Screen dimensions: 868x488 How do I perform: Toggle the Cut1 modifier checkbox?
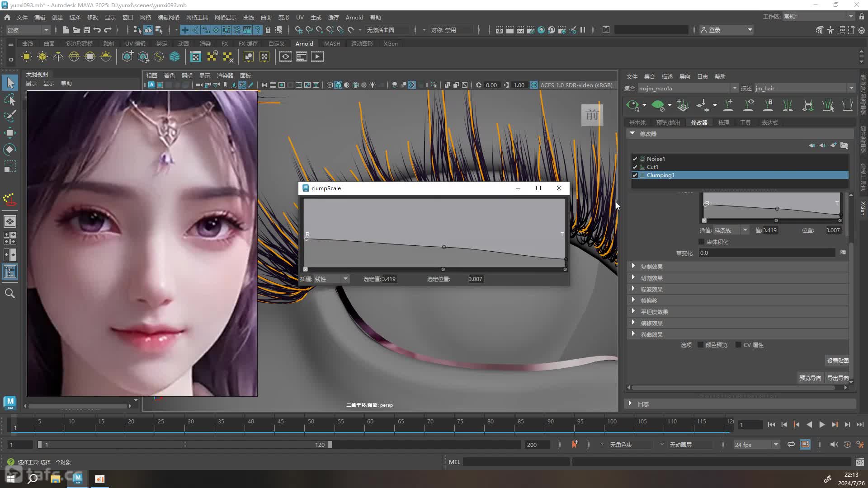tap(635, 167)
